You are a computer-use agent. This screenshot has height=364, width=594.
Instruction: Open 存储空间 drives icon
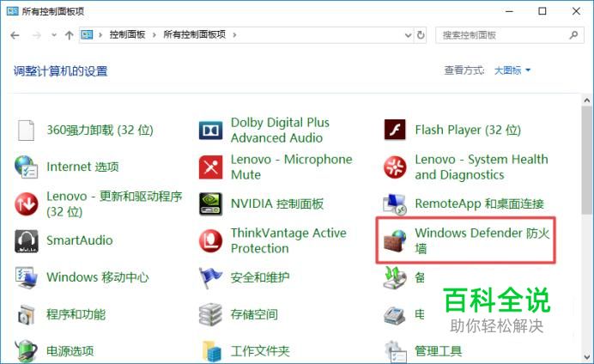(210, 314)
